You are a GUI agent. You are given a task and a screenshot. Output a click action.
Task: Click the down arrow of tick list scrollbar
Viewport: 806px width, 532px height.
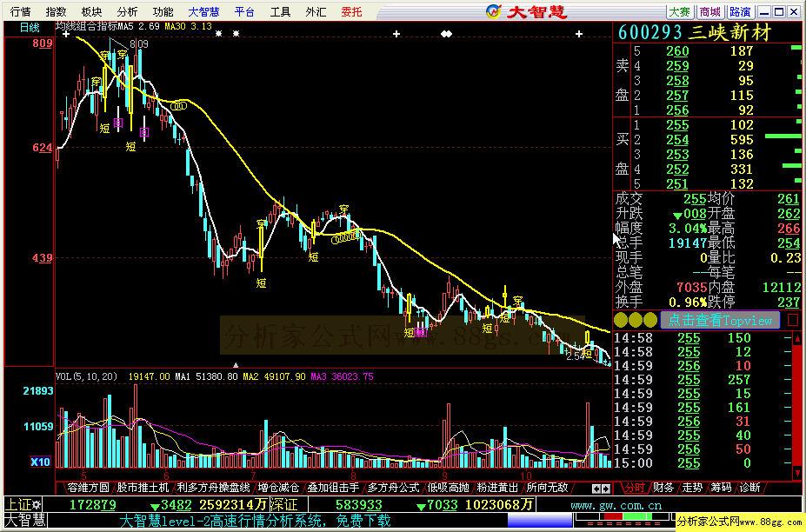pyautogui.click(x=797, y=471)
